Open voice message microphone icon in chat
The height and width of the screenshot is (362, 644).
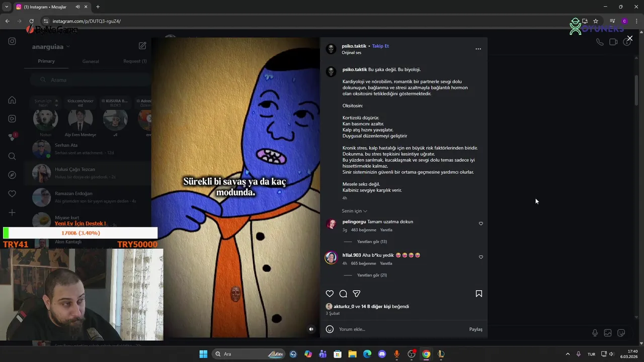pyautogui.click(x=595, y=333)
